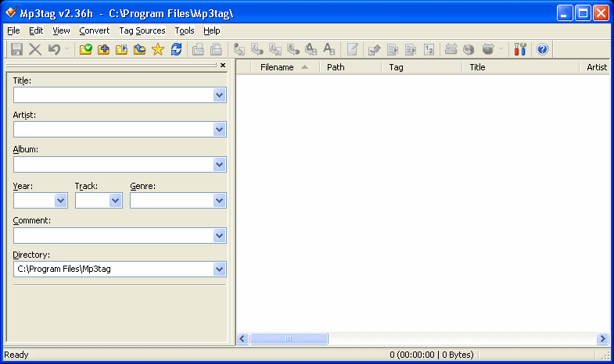Click the horizontal scrollbar left arrow
Screen dimensions: 614x364
click(x=242, y=338)
